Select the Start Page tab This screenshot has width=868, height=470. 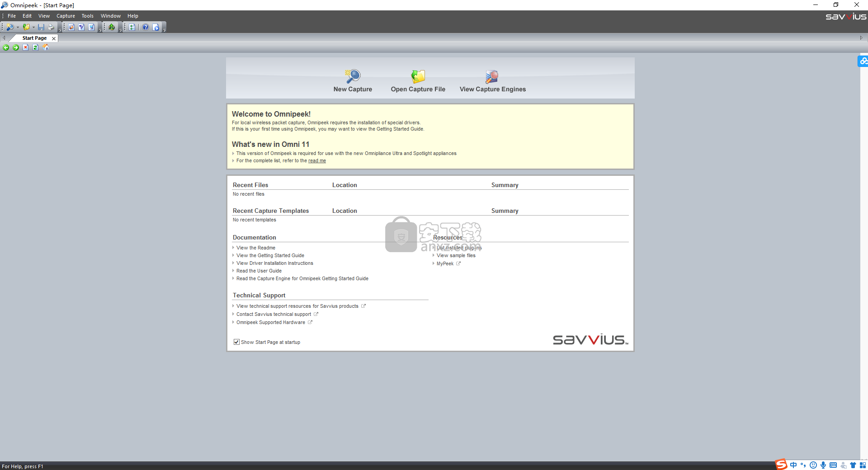34,38
